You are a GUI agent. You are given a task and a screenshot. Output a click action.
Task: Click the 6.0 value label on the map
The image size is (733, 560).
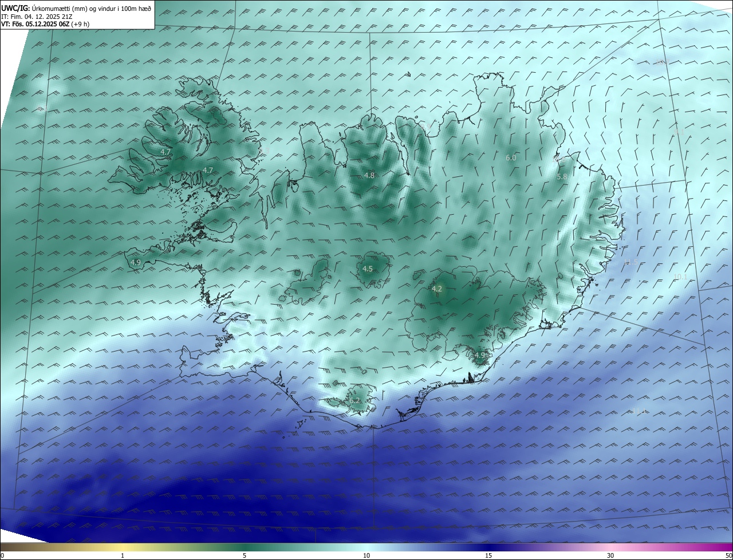coord(511,157)
